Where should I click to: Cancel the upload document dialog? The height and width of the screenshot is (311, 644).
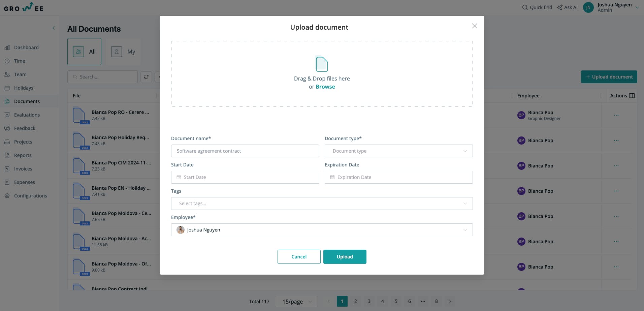299,257
